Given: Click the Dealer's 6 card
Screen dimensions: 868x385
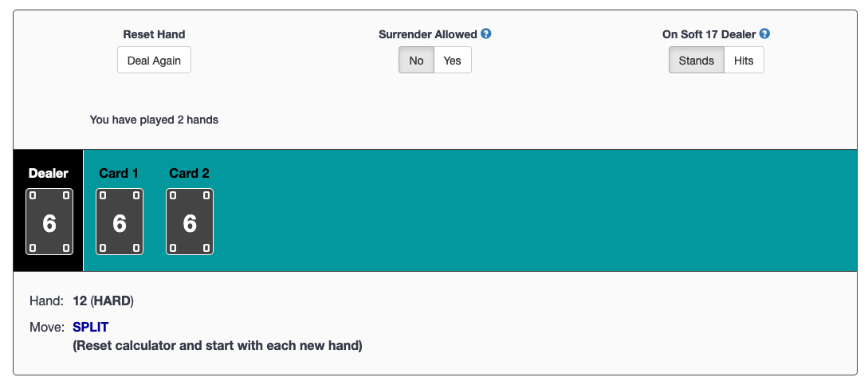Looking at the screenshot, I should pyautogui.click(x=49, y=222).
